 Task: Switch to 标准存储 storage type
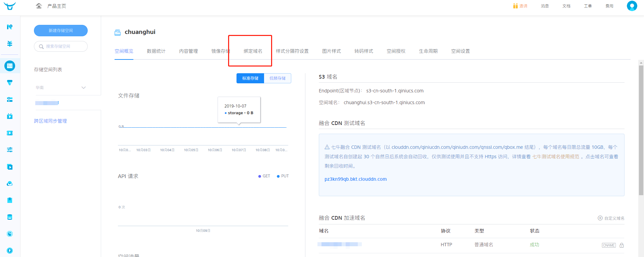(250, 78)
